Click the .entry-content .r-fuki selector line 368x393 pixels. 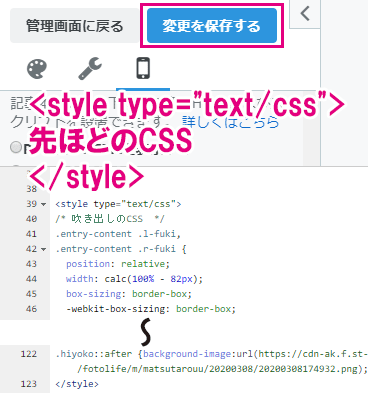point(121,249)
